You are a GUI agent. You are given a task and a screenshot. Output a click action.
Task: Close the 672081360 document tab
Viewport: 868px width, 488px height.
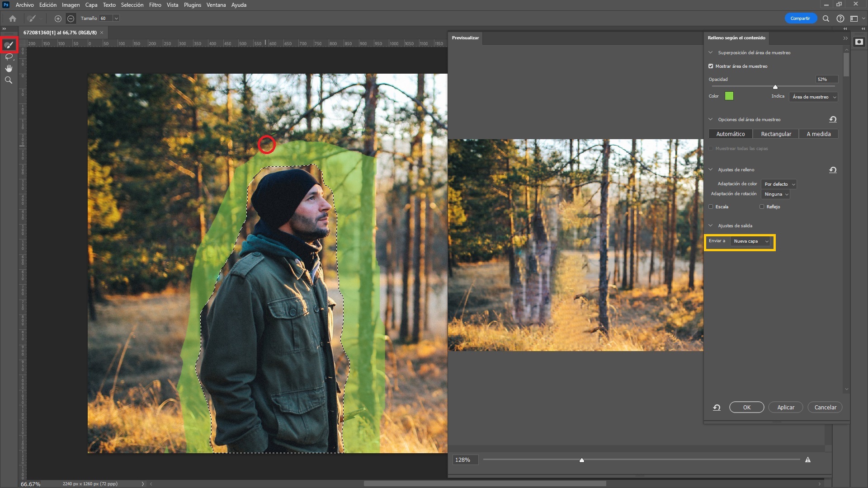(102, 33)
